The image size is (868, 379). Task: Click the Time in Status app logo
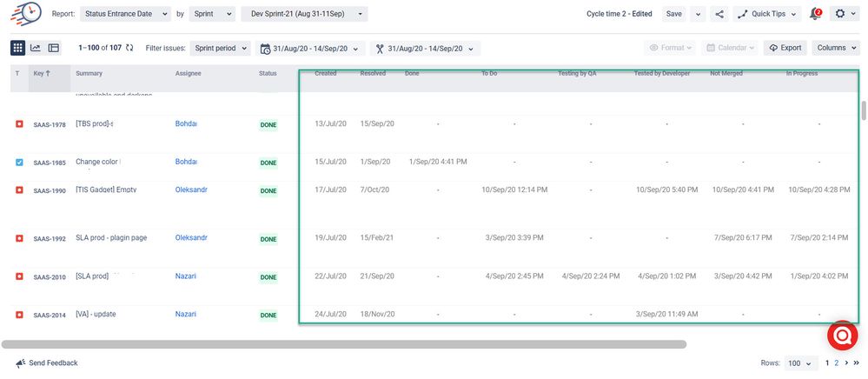point(26,13)
